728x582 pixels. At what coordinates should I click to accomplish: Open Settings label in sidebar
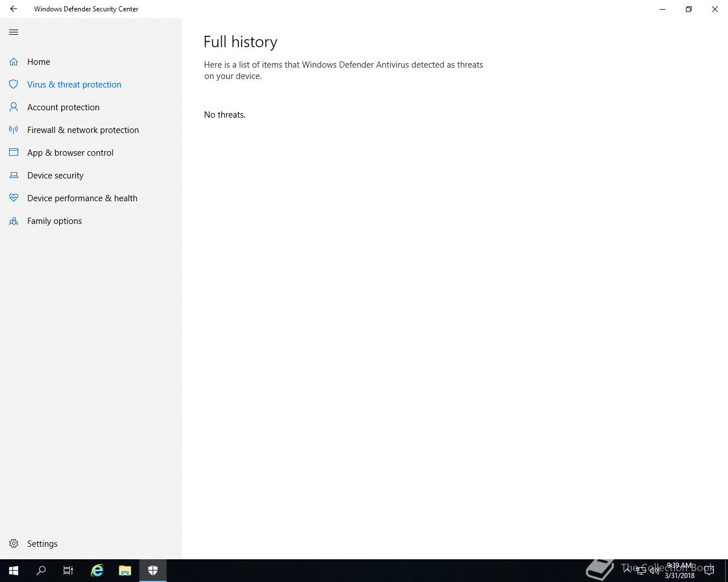[x=42, y=543]
